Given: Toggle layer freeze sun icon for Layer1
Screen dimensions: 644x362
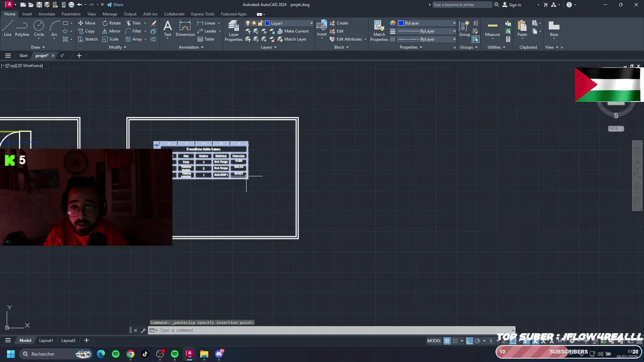Looking at the screenshot, I should pos(254,23).
